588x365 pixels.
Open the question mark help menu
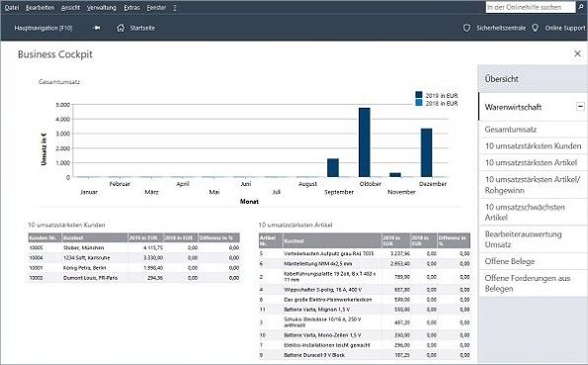(x=175, y=8)
